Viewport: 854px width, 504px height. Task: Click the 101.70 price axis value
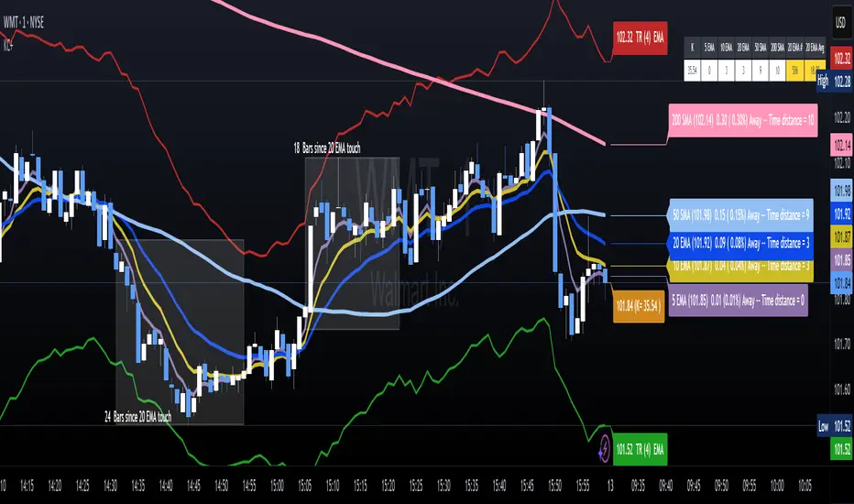click(x=842, y=344)
